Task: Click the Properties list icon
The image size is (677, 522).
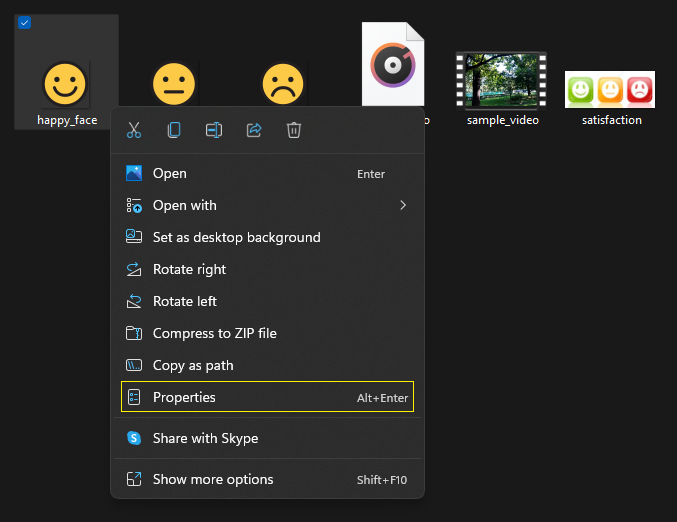Action: pyautogui.click(x=134, y=397)
